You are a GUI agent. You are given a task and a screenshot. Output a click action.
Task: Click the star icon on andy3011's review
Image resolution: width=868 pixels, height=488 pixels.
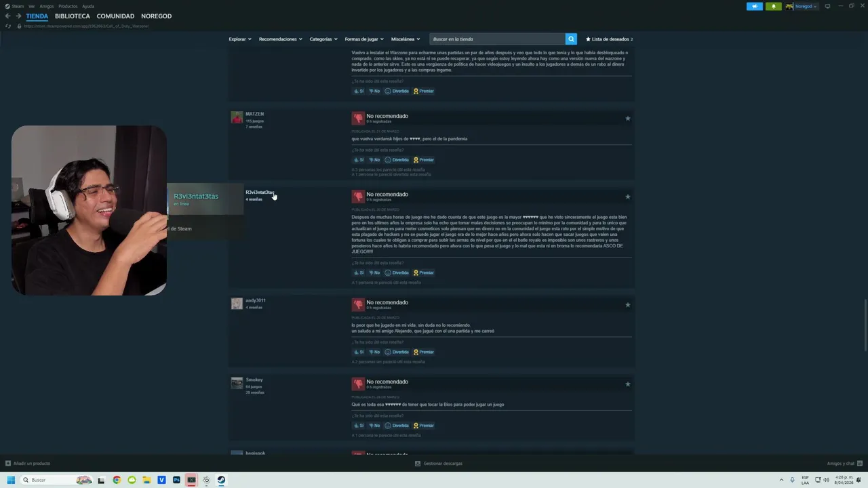coord(627,305)
